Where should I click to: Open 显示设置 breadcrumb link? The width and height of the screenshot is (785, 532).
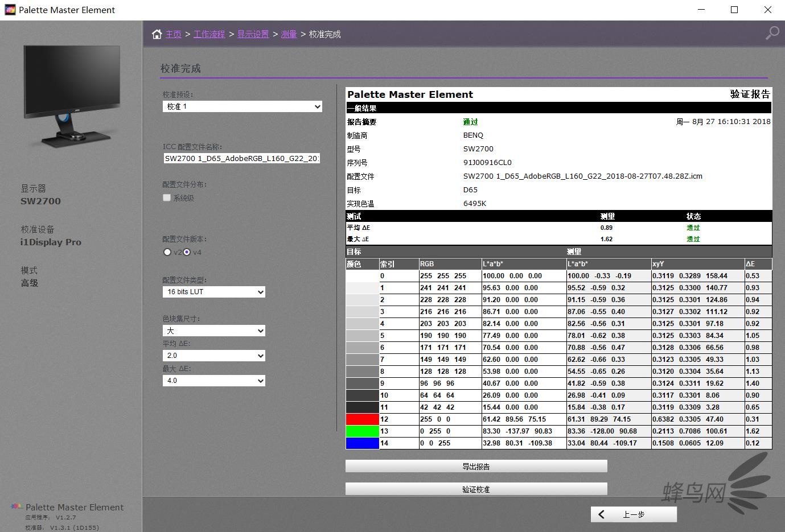pos(253,34)
